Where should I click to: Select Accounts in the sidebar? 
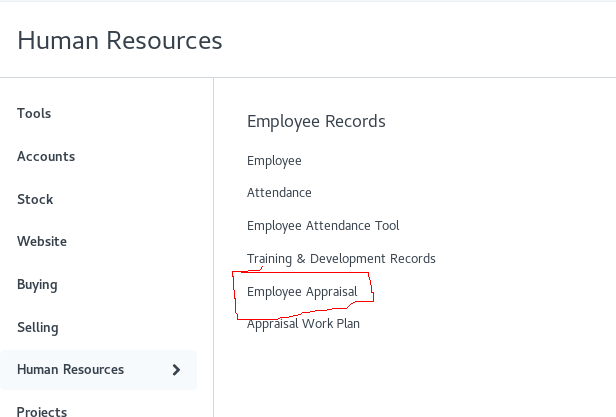tap(46, 156)
